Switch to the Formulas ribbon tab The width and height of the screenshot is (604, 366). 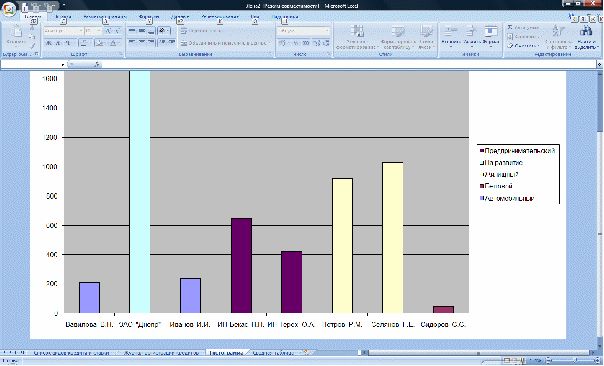pos(149,17)
